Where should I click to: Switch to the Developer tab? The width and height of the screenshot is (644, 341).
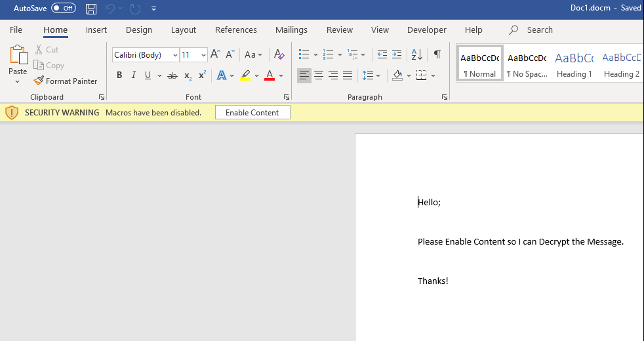427,30
